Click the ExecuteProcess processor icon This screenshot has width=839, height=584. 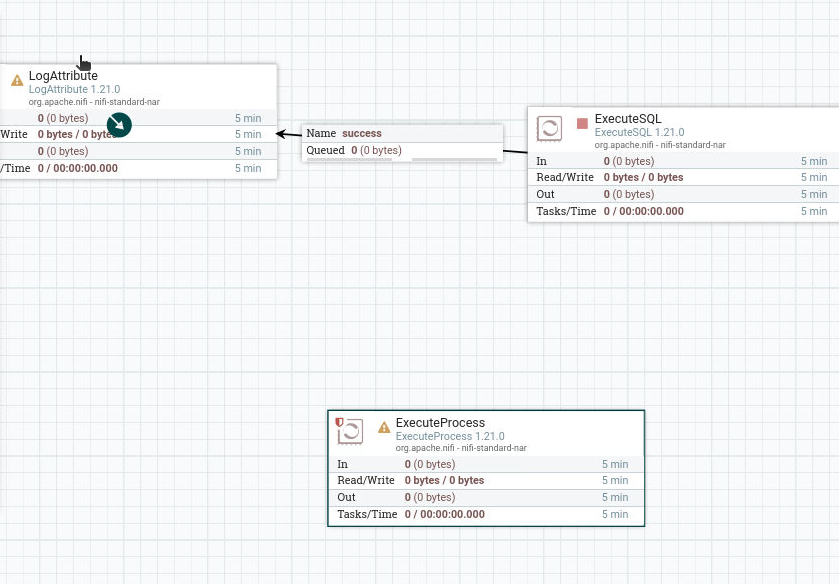351,431
